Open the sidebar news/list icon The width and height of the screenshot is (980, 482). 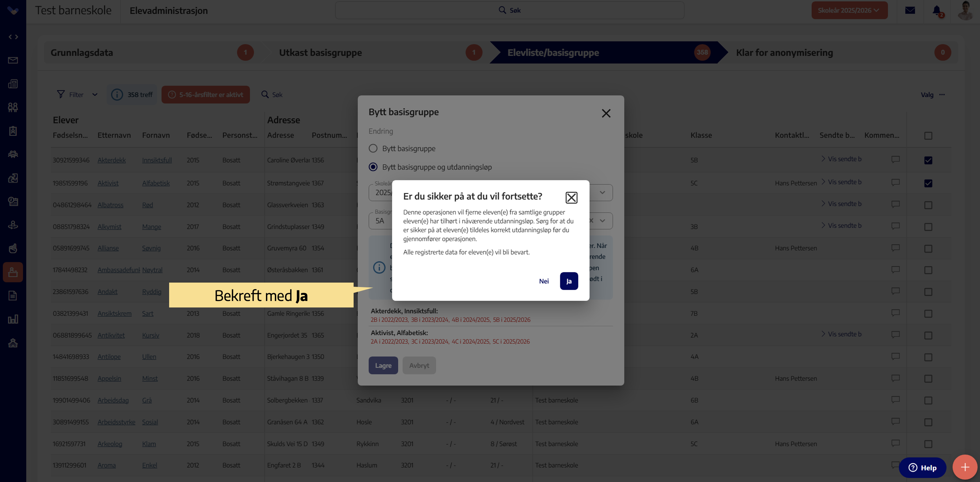coord(13,84)
